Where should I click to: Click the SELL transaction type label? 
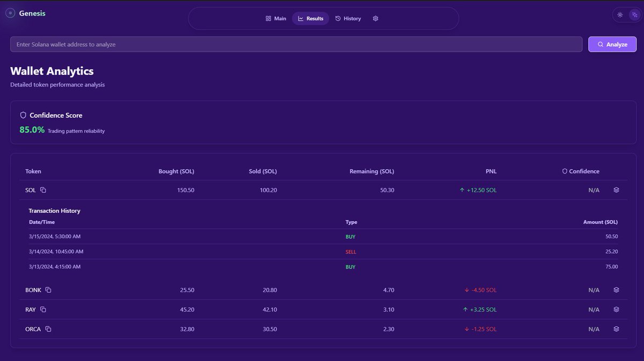pyautogui.click(x=351, y=251)
